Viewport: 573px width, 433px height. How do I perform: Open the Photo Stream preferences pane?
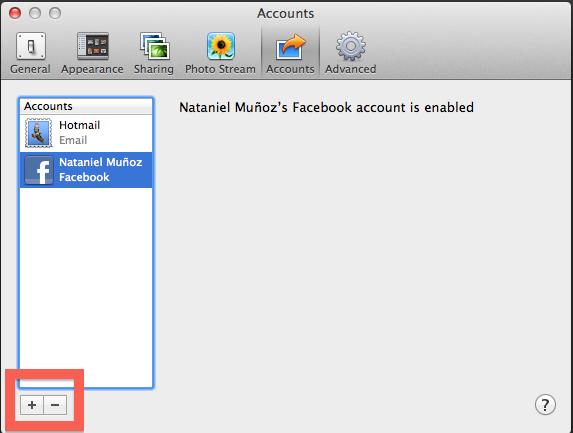[x=220, y=53]
